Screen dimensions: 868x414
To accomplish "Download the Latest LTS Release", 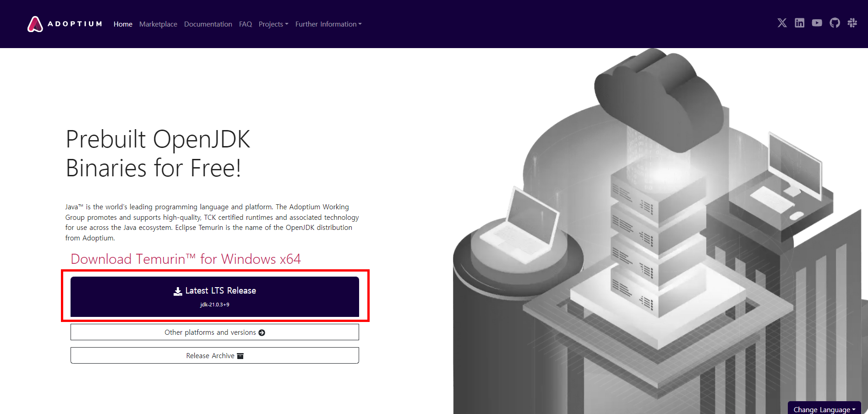I will pyautogui.click(x=215, y=296).
